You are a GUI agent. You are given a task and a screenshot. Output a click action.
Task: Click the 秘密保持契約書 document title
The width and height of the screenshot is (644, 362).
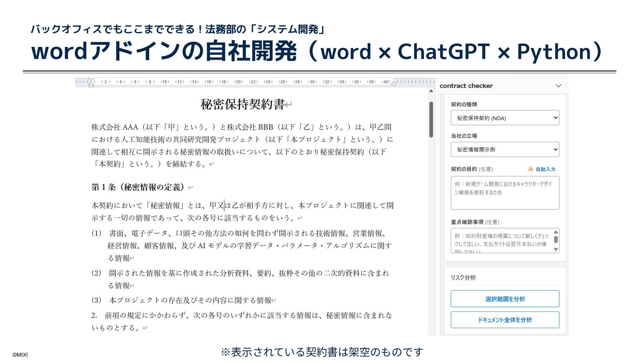coord(243,104)
